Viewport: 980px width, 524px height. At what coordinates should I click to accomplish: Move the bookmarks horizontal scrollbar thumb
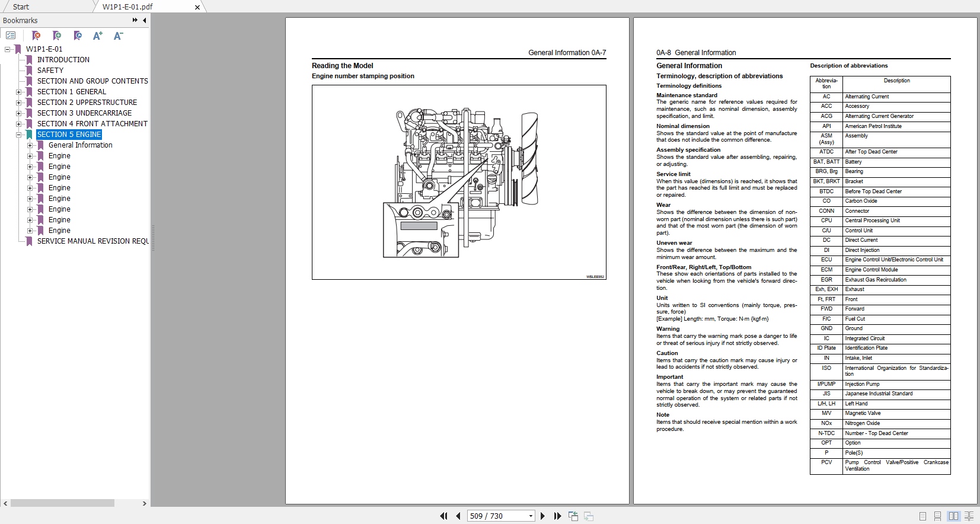coord(62,503)
